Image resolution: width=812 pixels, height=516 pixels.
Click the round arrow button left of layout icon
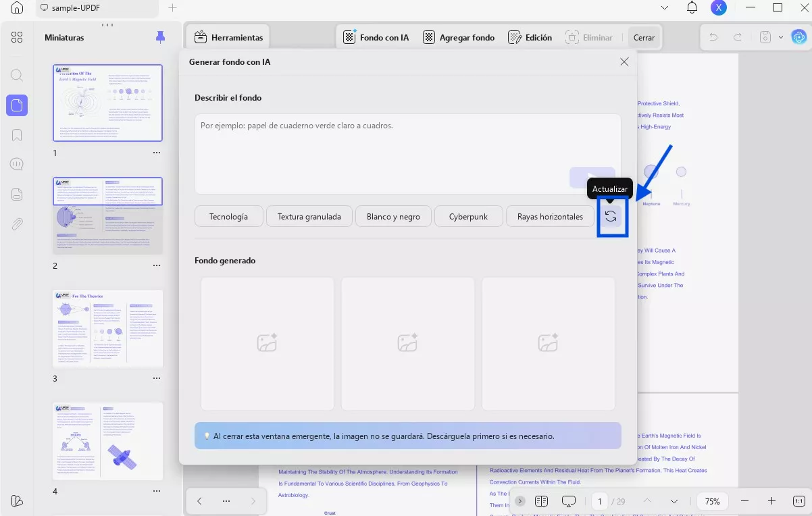coord(519,501)
